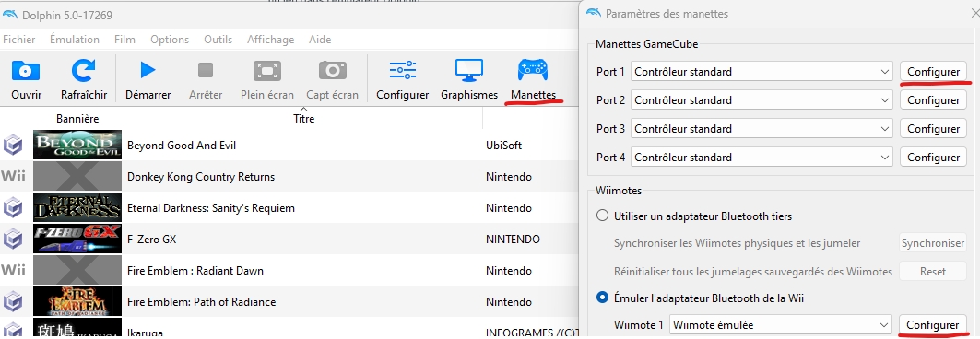The width and height of the screenshot is (980, 339).
Task: Click the Dolphin logo in Paramètres des manettes title
Action: pos(594,13)
